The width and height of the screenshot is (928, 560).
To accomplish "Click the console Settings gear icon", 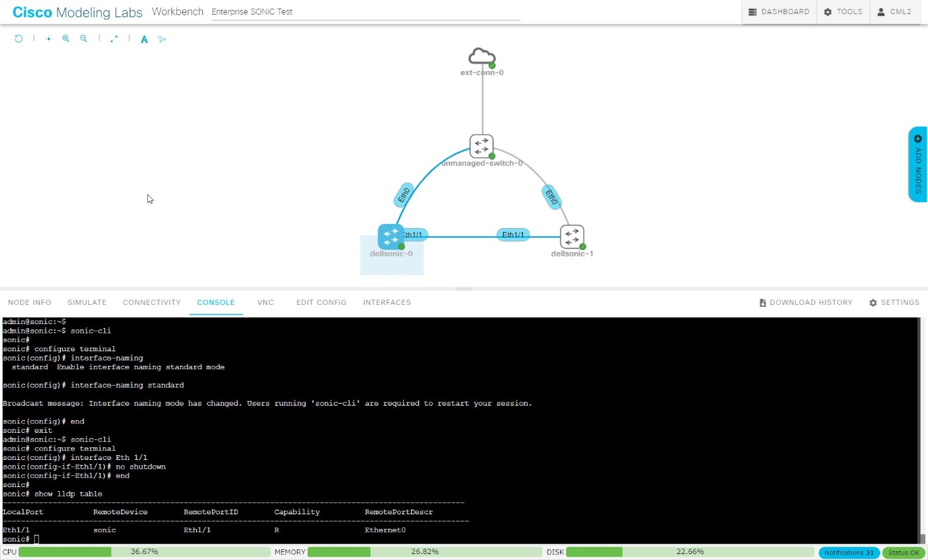I will (x=873, y=303).
